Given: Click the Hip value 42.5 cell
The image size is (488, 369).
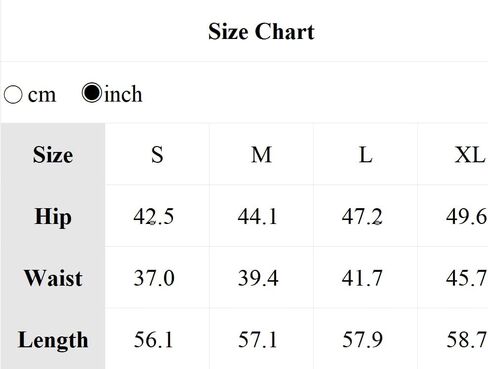Looking at the screenshot, I should point(157,216).
